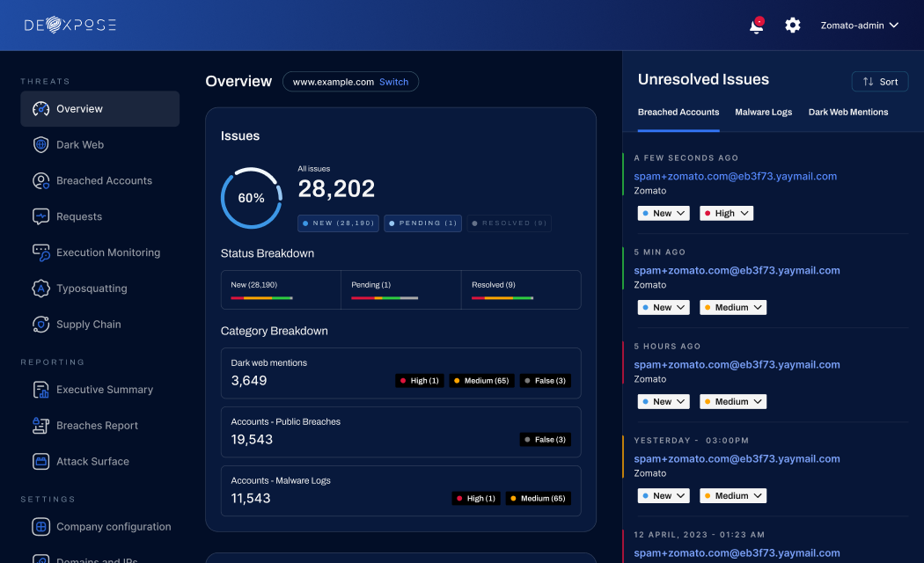Switch to the Malware Logs tab
The width and height of the screenshot is (924, 563).
pyautogui.click(x=763, y=113)
